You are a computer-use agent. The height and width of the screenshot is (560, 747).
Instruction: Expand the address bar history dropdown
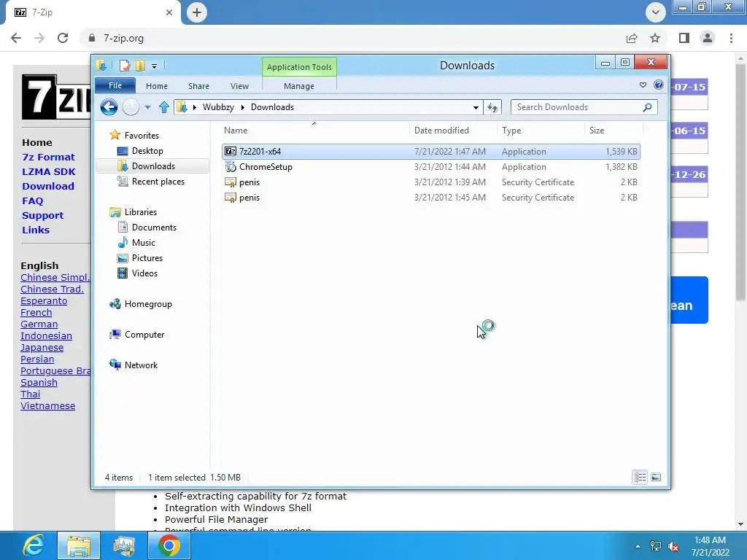tap(476, 107)
